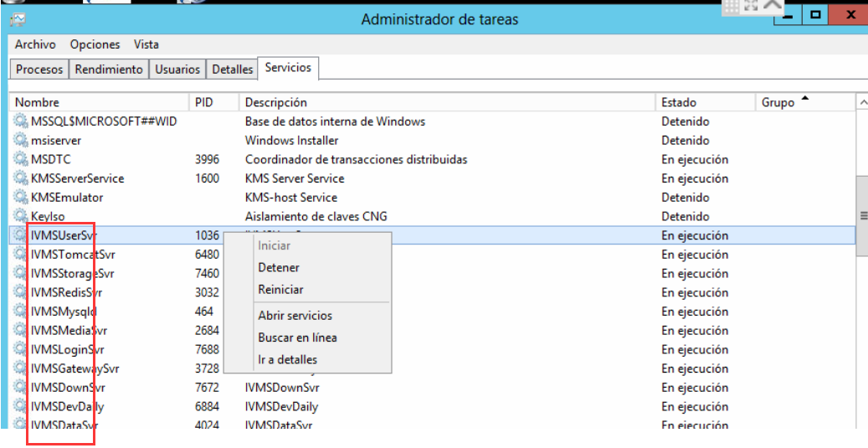Viewport: 868px width, 448px height.
Task: Click description 'Aislamiento de claves CNG'
Action: [x=316, y=216]
